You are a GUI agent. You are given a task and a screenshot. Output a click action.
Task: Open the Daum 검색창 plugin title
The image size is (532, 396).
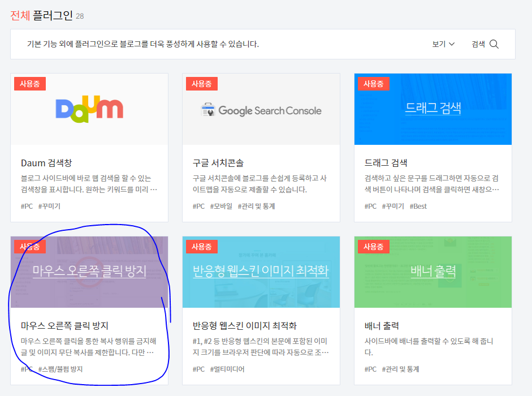click(46, 163)
